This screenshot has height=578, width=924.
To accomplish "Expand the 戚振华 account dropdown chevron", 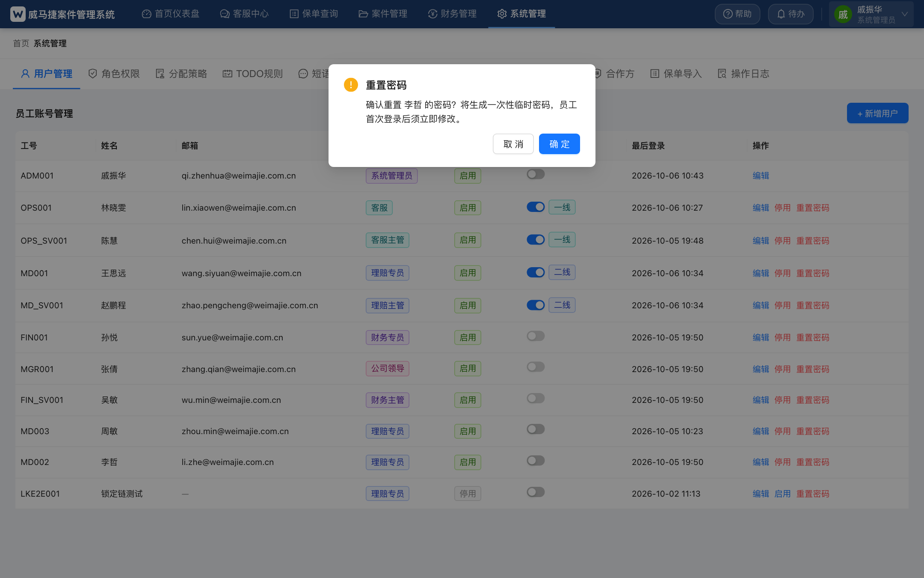I will pyautogui.click(x=904, y=14).
